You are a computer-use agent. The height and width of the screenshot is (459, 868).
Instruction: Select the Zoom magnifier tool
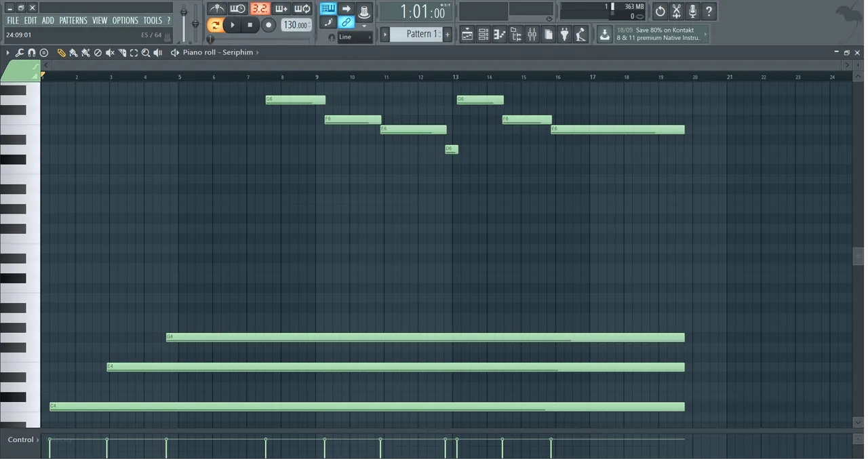pos(146,52)
